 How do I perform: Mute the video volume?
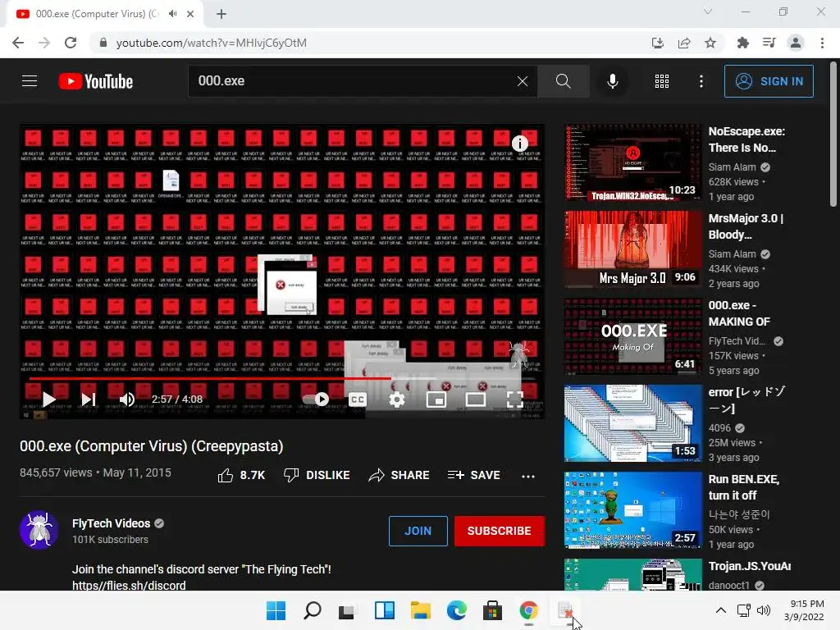pyautogui.click(x=127, y=399)
